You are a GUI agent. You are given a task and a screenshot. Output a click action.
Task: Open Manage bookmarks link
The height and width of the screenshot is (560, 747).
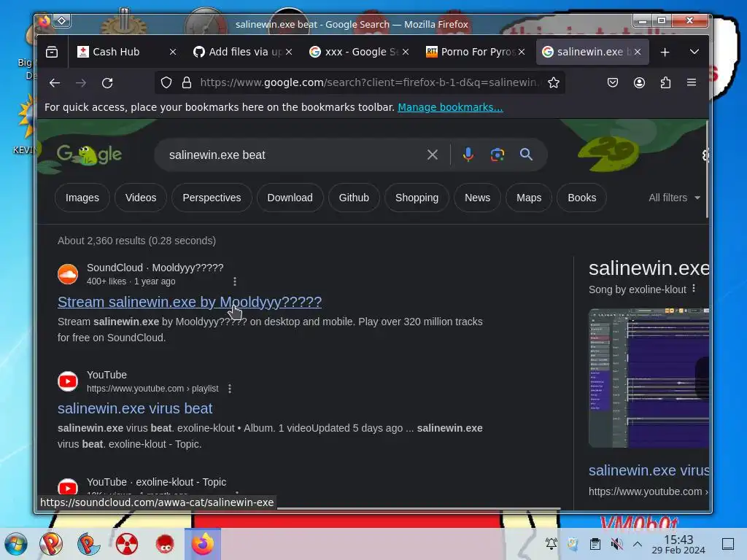click(450, 107)
